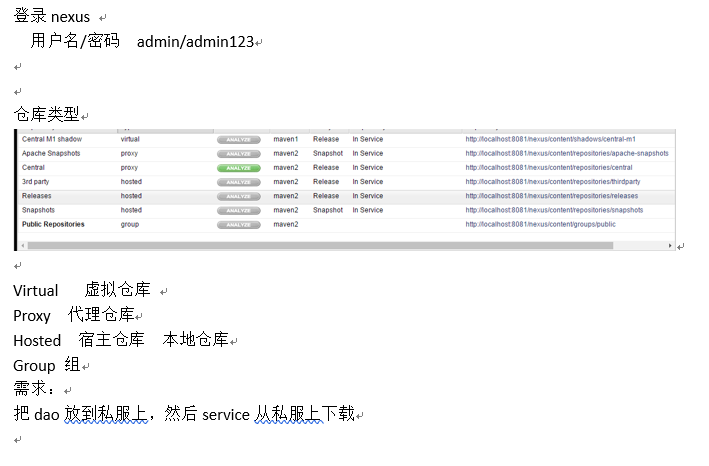Image resolution: width=709 pixels, height=466 pixels.
Task: Open the repositories/releases URL link
Action: click(552, 196)
